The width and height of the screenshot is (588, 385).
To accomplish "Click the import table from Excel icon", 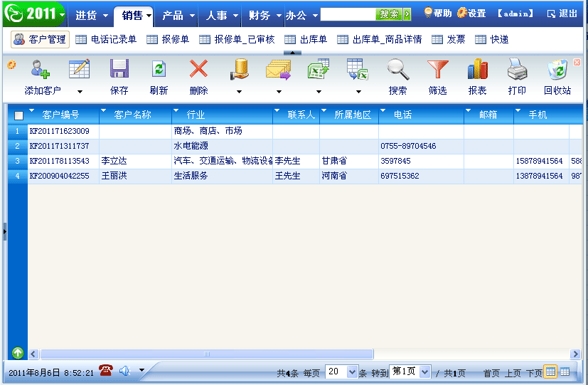I will 358,69.
